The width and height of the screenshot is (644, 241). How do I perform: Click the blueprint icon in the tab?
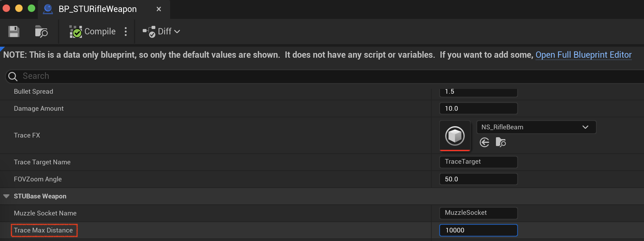(48, 9)
